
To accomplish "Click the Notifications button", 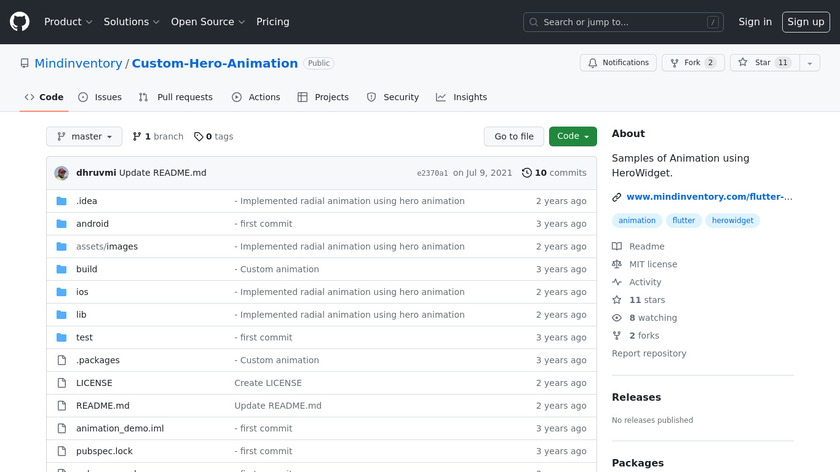I will [618, 63].
